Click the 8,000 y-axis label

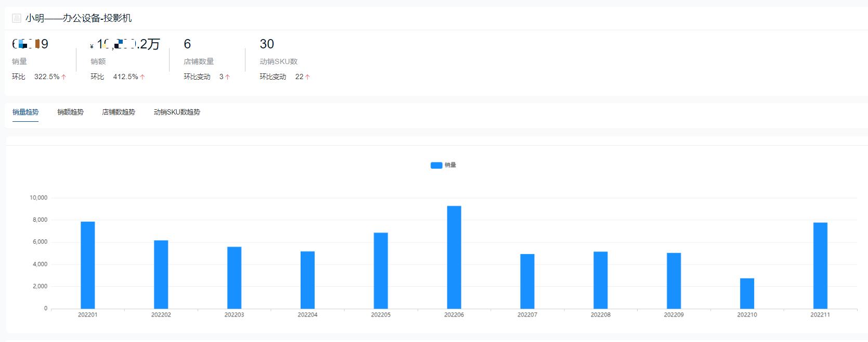point(40,220)
